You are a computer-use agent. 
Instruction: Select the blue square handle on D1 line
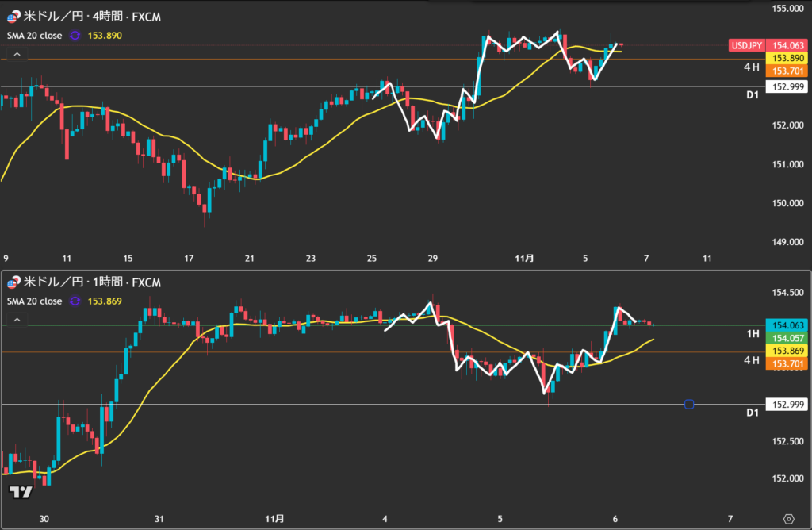tap(688, 405)
